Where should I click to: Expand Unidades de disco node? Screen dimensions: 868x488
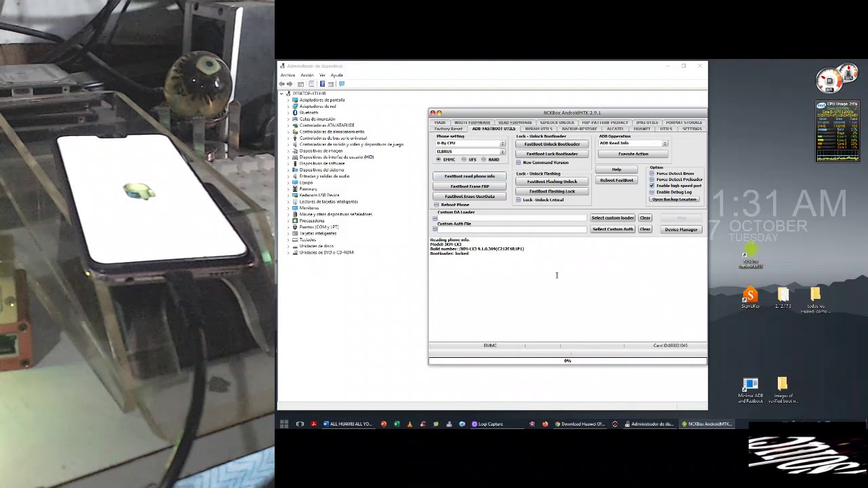click(288, 246)
